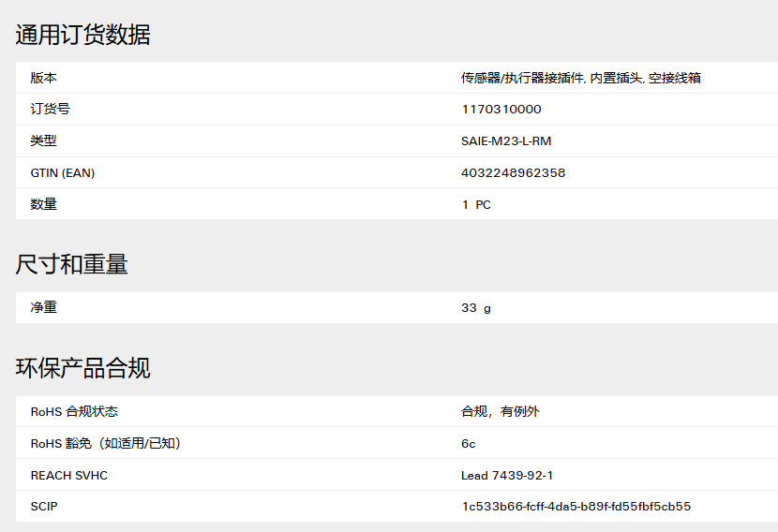The image size is (778, 532).
Task: Click the GTIN (EAN) label
Action: pos(63,173)
